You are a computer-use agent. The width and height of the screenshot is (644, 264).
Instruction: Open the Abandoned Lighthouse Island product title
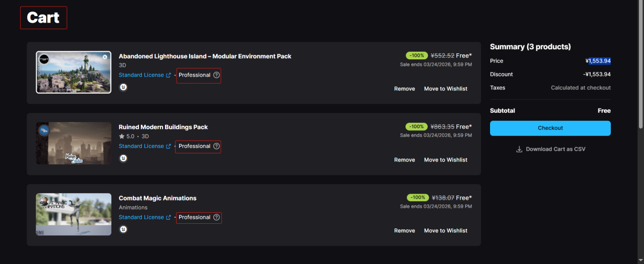[205, 56]
